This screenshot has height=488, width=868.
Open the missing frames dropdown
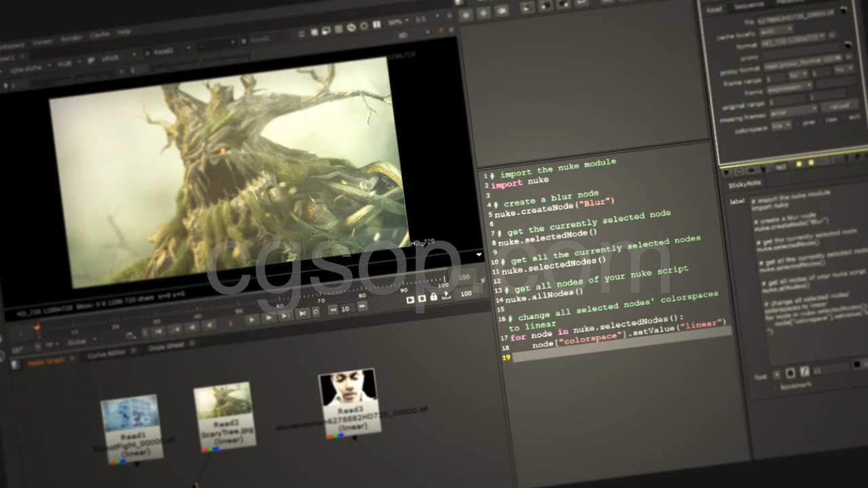(793, 111)
